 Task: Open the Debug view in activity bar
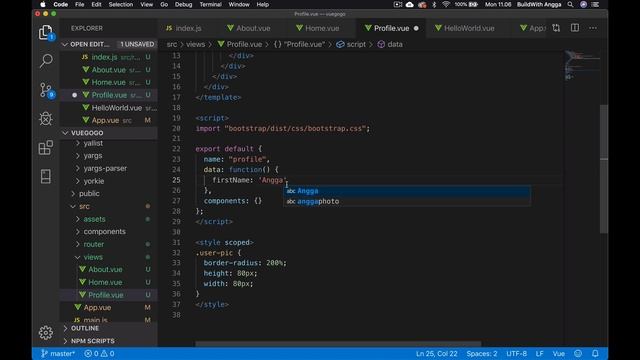tap(46, 118)
